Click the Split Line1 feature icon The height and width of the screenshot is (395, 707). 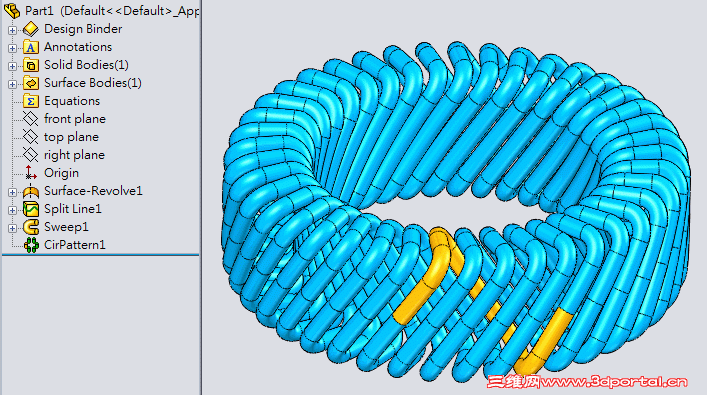(31, 209)
